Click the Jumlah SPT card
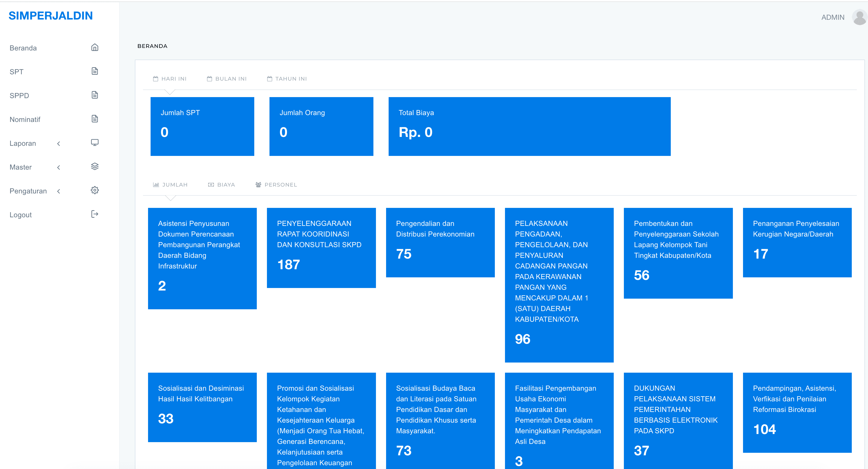Viewport: 868px width, 469px height. coord(202,126)
